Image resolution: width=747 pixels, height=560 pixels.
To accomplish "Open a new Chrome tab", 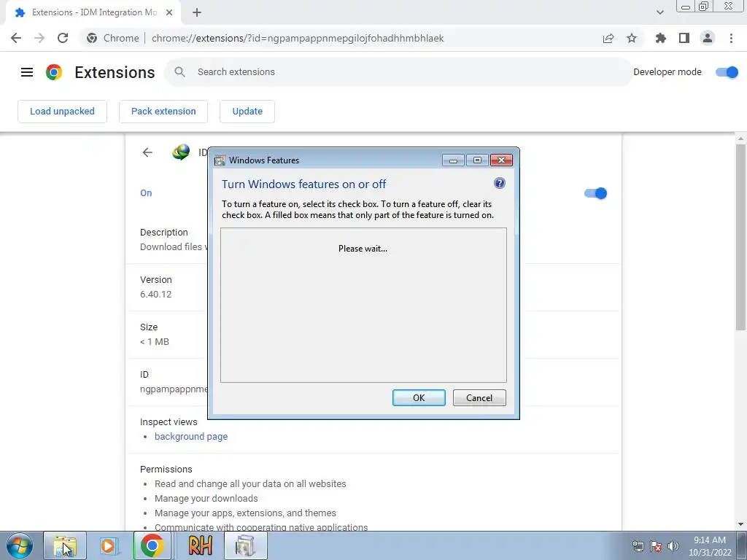I will [x=197, y=12].
